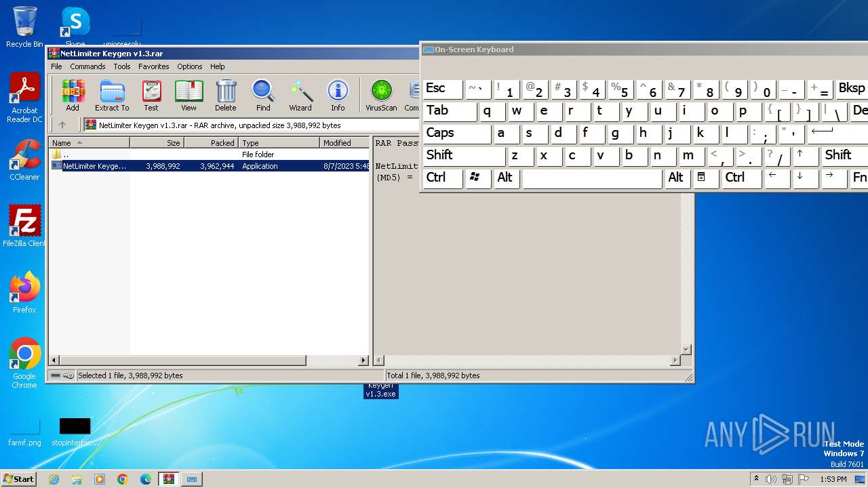868x488 pixels.
Task: Select the NetLimiter Keygen application file row
Action: (x=210, y=166)
